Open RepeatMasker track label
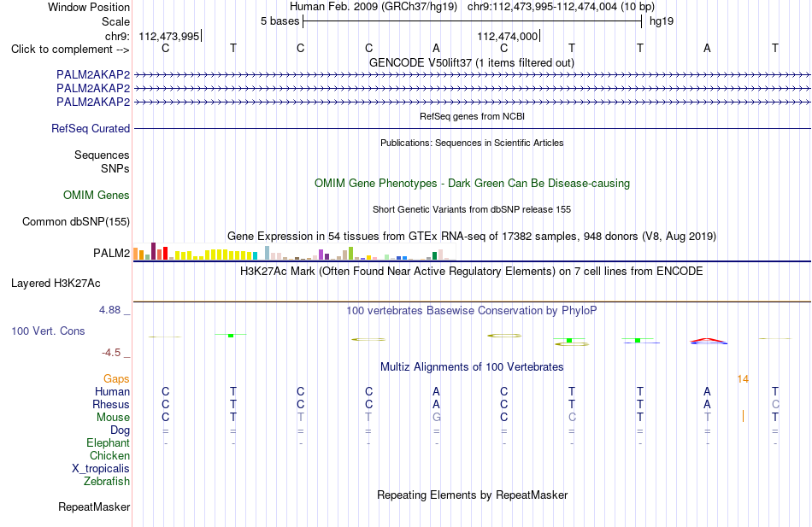The height and width of the screenshot is (527, 812). 94,507
